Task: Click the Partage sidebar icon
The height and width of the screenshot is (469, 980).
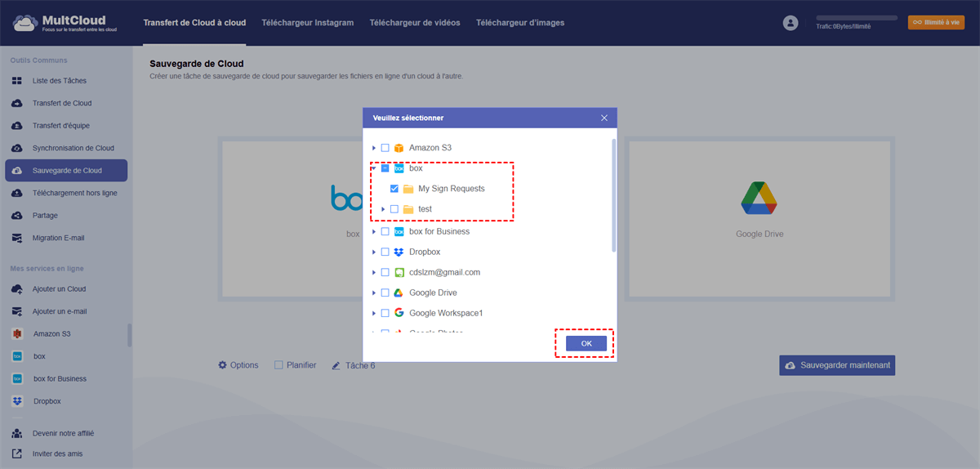Action: coord(17,216)
